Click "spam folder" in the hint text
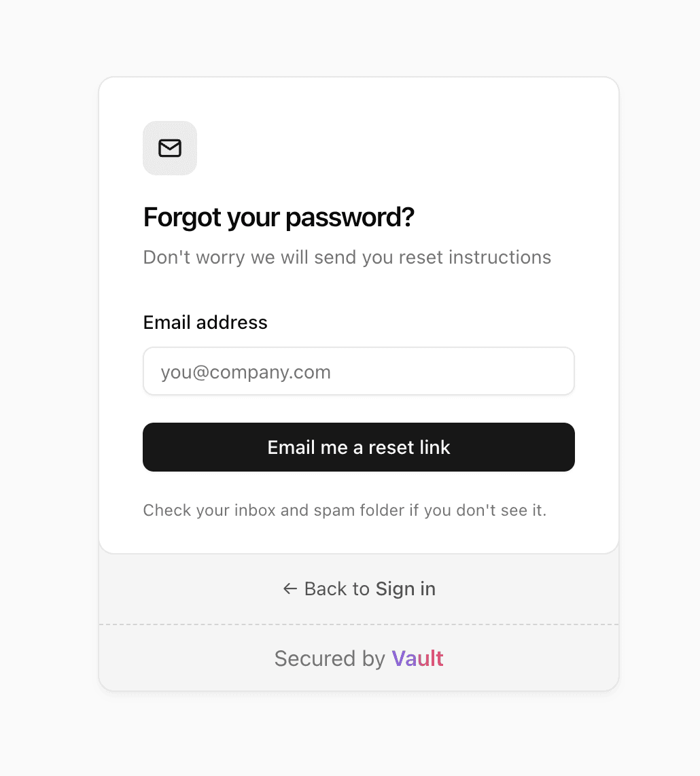 (359, 510)
